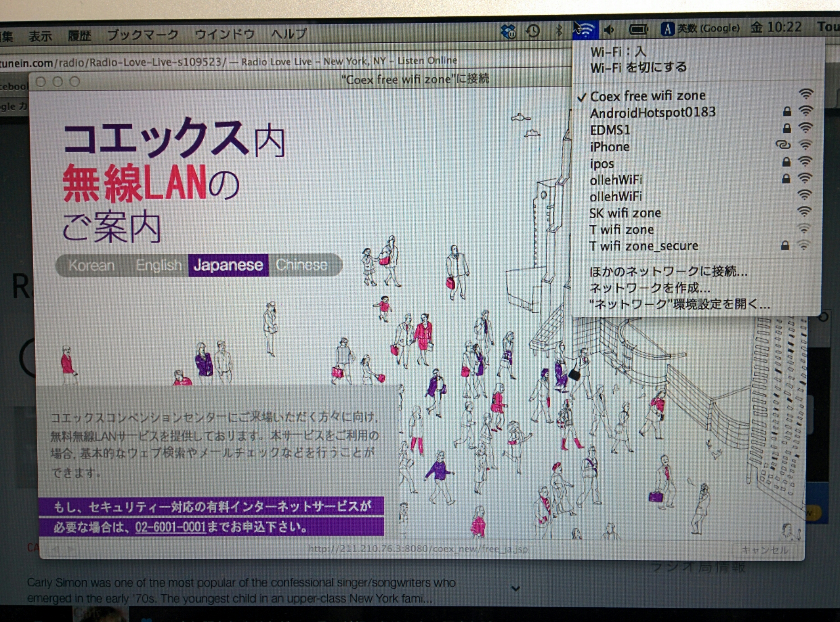Turn Wi-Fi off with Wi-Fi を切にする
Image resolution: width=840 pixels, height=622 pixels.
click(638, 67)
